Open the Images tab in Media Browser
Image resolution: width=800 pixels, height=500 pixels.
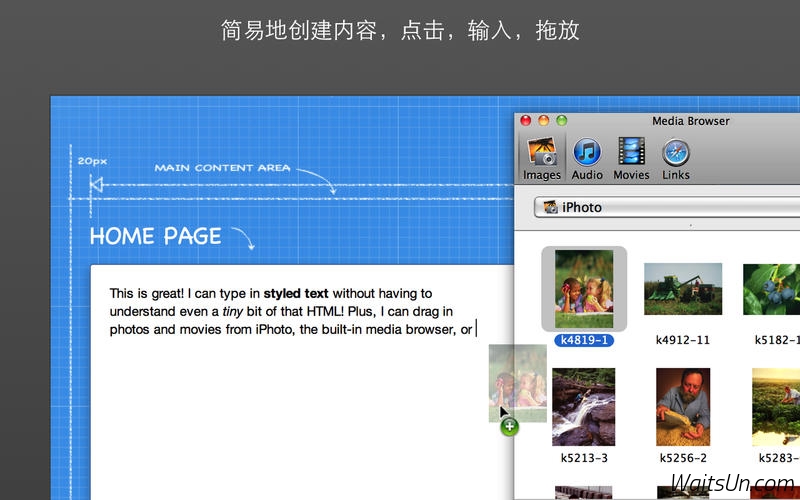point(541,158)
